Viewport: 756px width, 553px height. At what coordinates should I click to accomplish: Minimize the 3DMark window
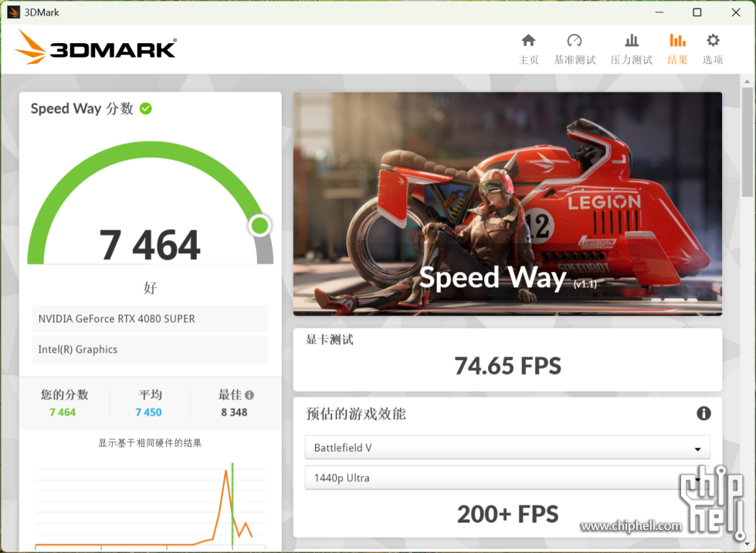[659, 12]
